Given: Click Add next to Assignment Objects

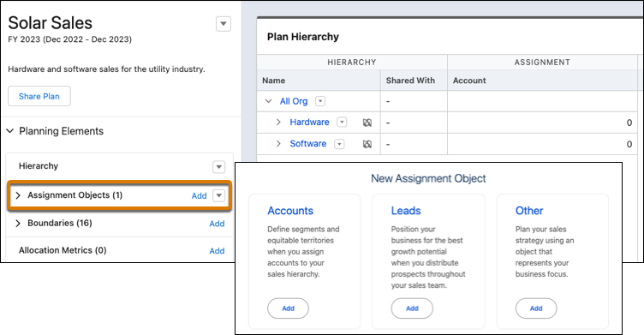Looking at the screenshot, I should click(199, 195).
